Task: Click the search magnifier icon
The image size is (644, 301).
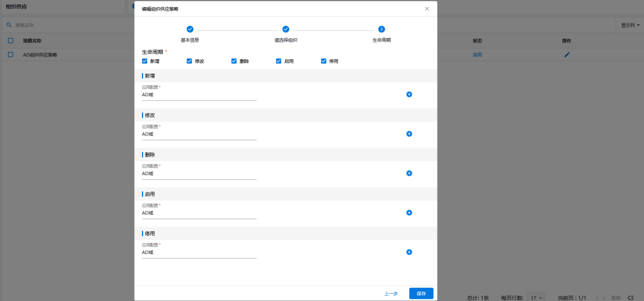Action: pyautogui.click(x=8, y=25)
